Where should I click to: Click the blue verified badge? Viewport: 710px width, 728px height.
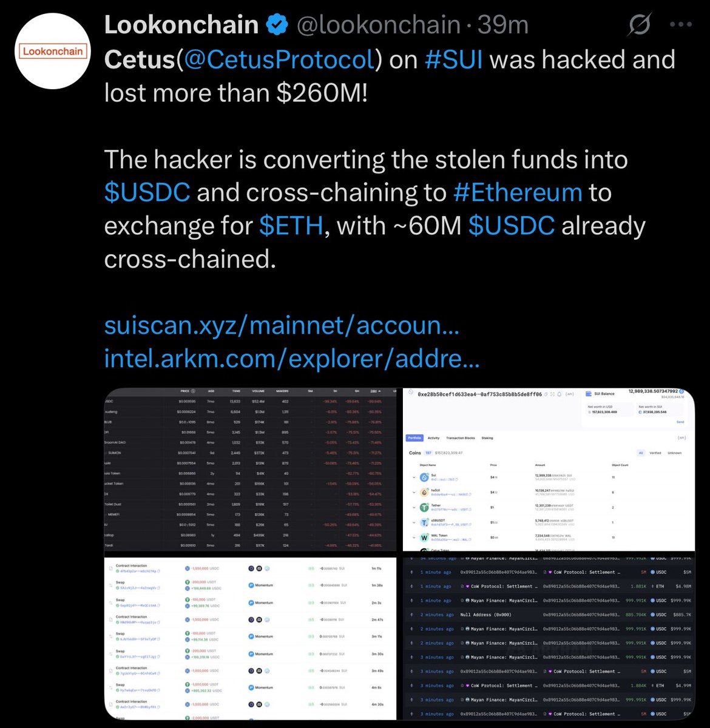277,25
